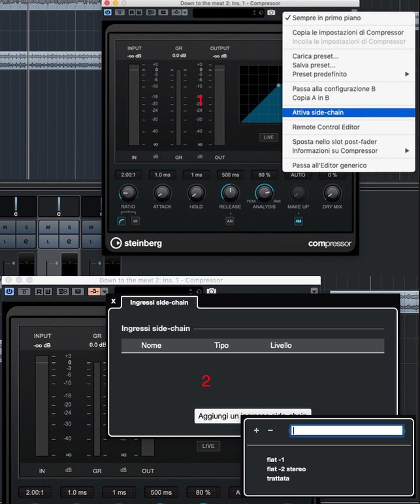Click the orange side-chain icon in the lower window toolbar
This screenshot has height=504, width=420.
pos(94,291)
